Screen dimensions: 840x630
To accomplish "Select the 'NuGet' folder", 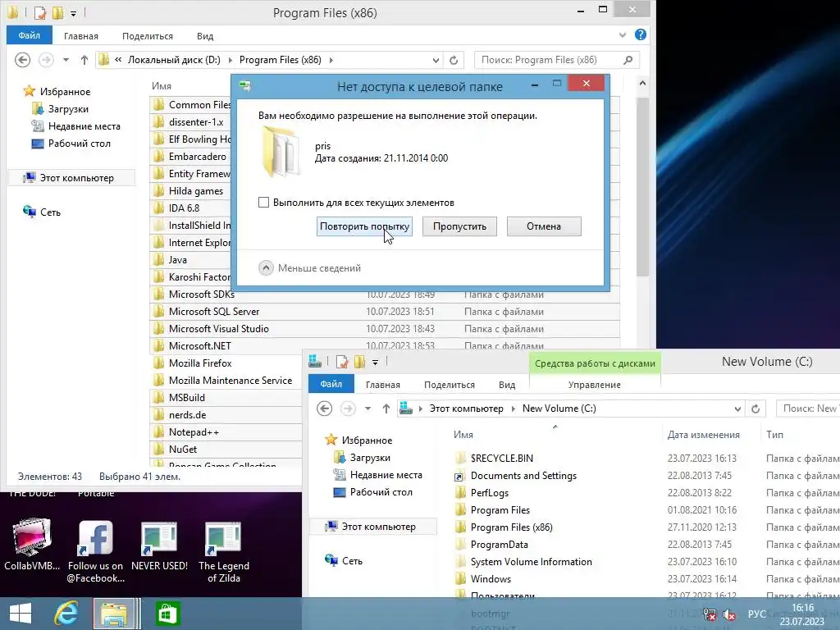I will [183, 449].
